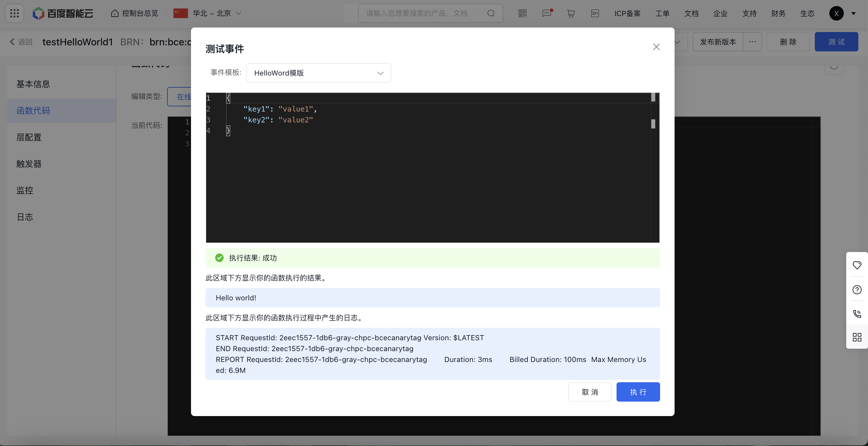Click the END RequestId log line

pos(314,348)
